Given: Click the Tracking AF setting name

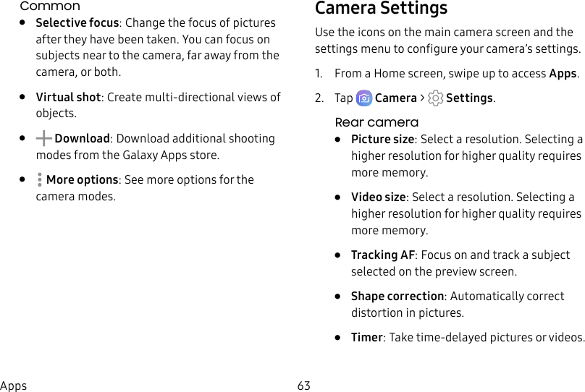Looking at the screenshot, I should click(x=383, y=255).
